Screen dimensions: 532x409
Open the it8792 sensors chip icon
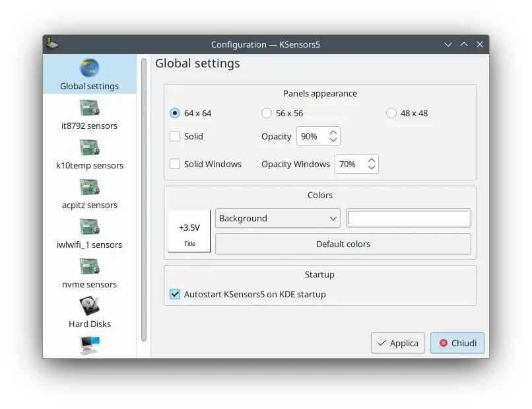tap(90, 108)
